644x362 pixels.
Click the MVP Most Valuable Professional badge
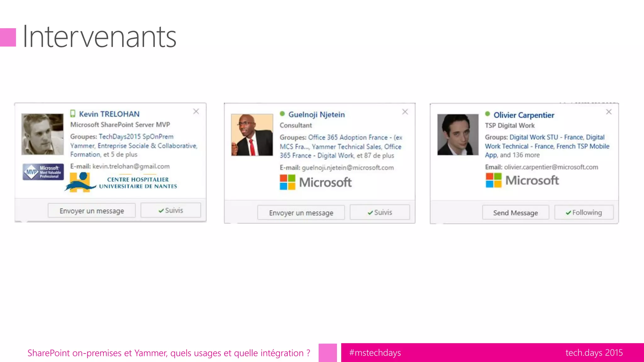(43, 172)
